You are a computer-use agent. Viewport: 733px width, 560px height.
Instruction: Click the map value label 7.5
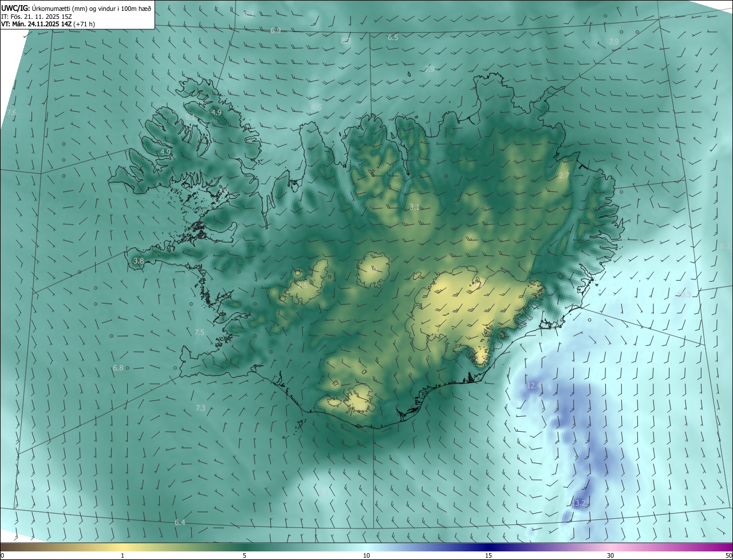[x=199, y=332]
